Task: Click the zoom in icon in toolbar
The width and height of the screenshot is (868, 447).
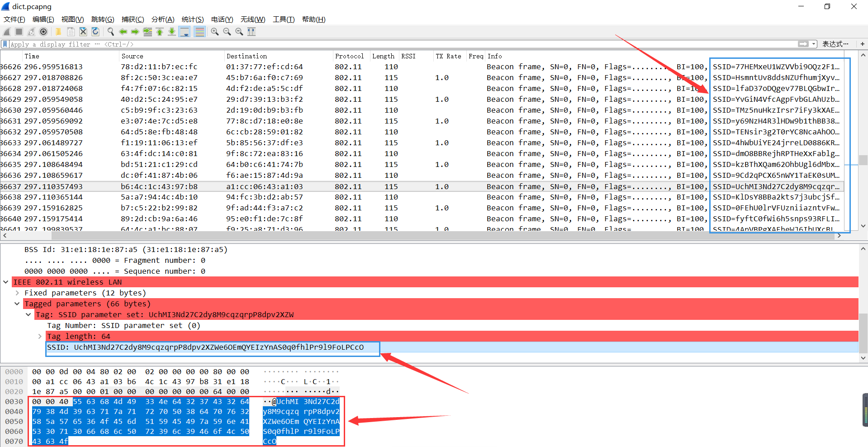Action: 215,32
